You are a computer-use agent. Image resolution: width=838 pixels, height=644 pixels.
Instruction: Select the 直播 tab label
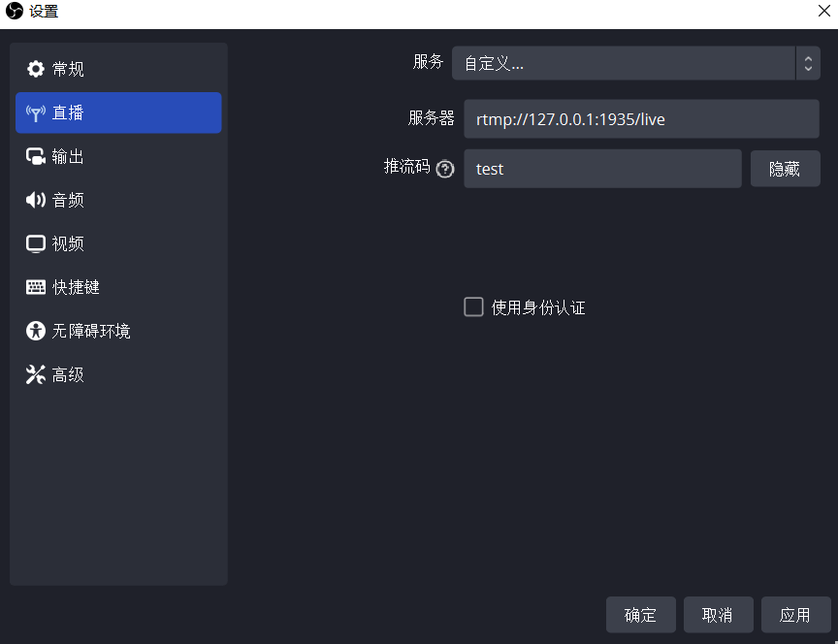point(68,113)
